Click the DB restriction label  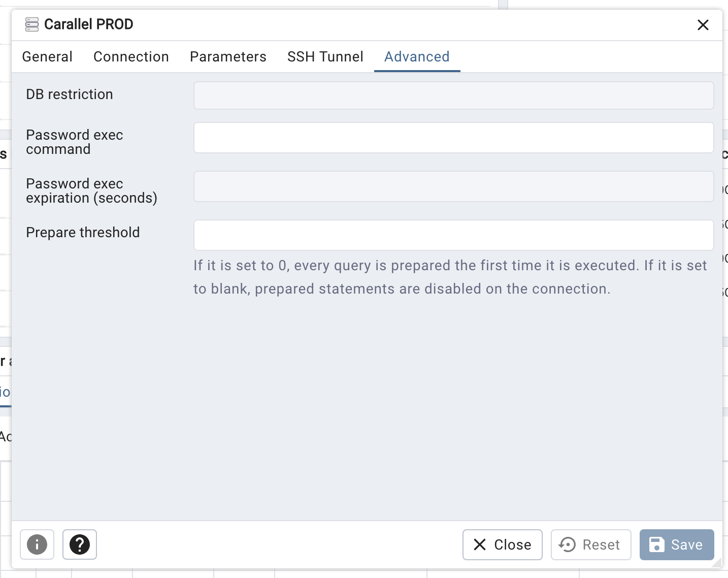pos(70,94)
